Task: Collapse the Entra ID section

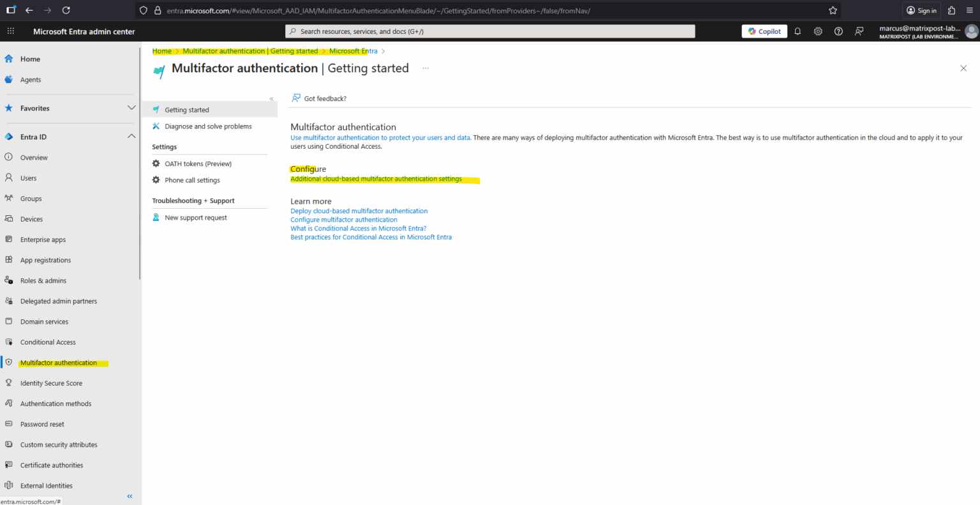Action: pos(131,136)
